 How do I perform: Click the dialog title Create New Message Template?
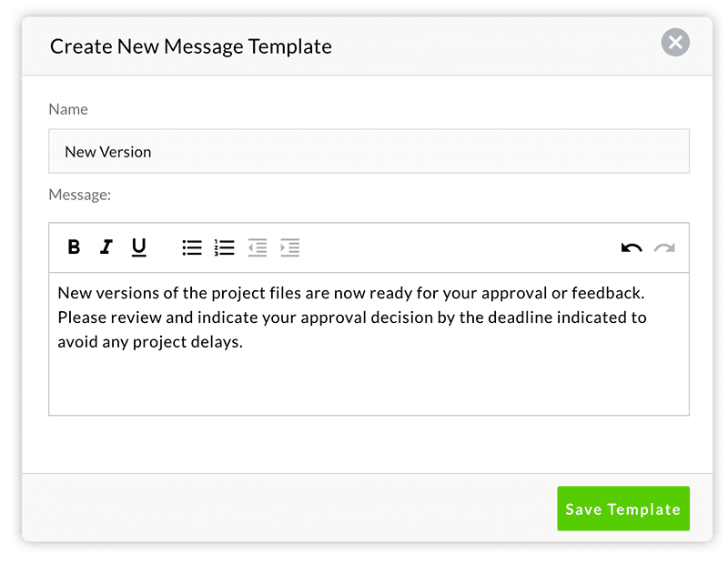coord(191,46)
